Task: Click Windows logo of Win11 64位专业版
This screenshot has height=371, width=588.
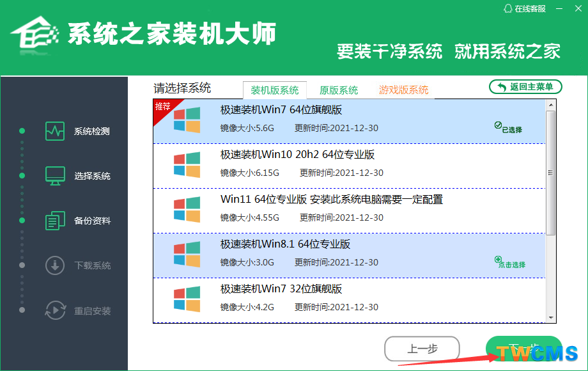Action: coord(187,209)
